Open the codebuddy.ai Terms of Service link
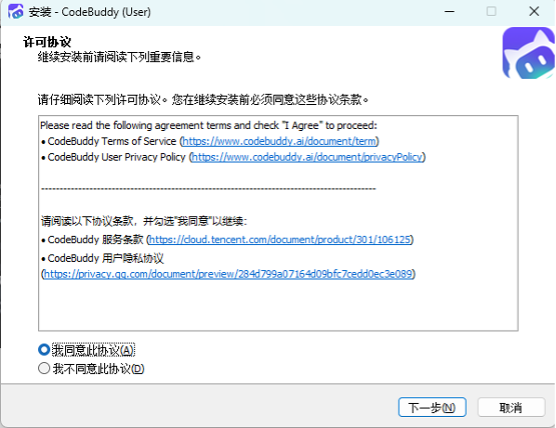Image resolution: width=556 pixels, height=428 pixels. (279, 141)
